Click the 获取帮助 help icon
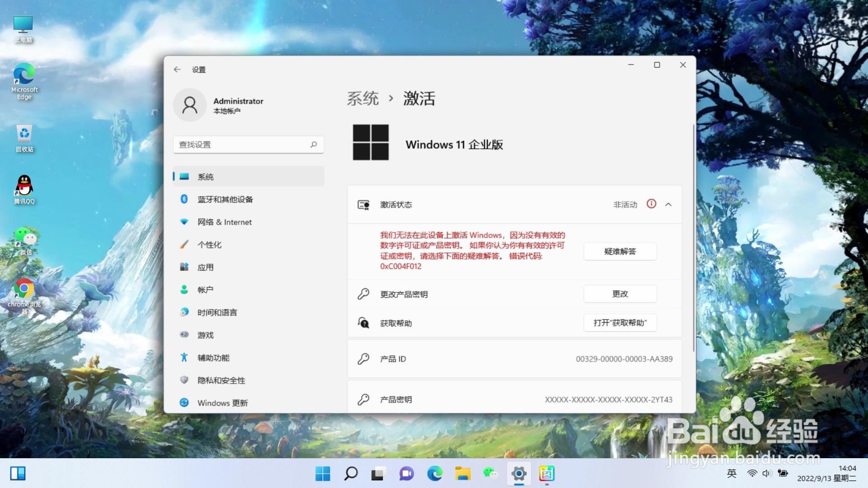Viewport: 868px width, 488px height. point(363,323)
